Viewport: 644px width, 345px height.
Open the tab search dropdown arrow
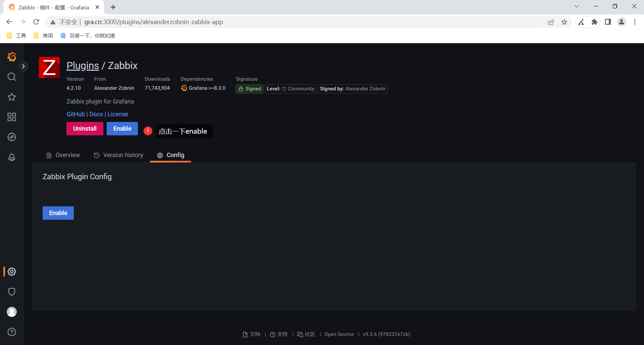tap(577, 6)
